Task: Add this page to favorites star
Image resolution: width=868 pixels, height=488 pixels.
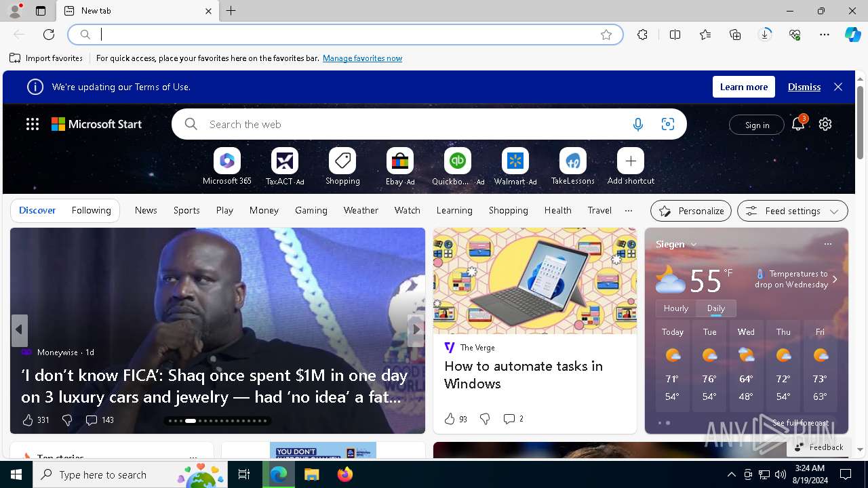Action: click(606, 35)
